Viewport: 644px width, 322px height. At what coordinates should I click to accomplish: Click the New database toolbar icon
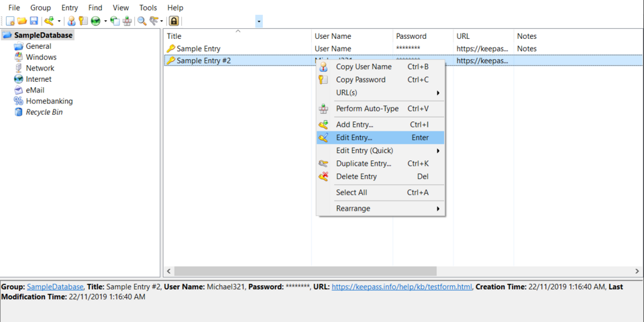(10, 21)
